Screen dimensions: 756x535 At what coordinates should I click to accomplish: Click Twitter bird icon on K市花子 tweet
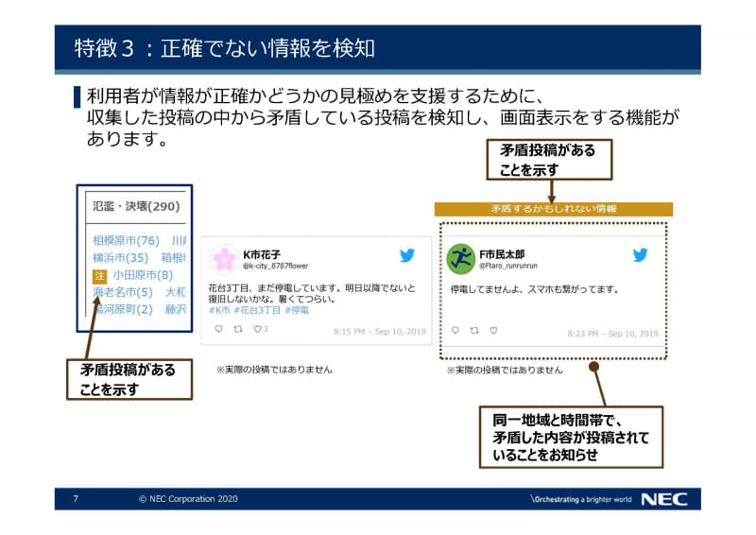[407, 254]
